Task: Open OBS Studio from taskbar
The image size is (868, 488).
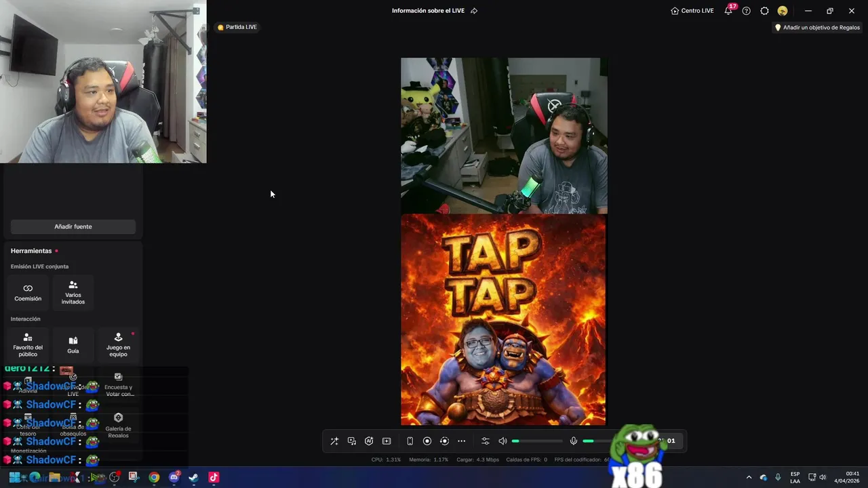Action: tap(114, 477)
